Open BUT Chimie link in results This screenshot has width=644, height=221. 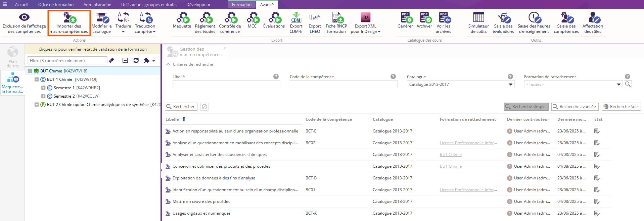pos(451,155)
